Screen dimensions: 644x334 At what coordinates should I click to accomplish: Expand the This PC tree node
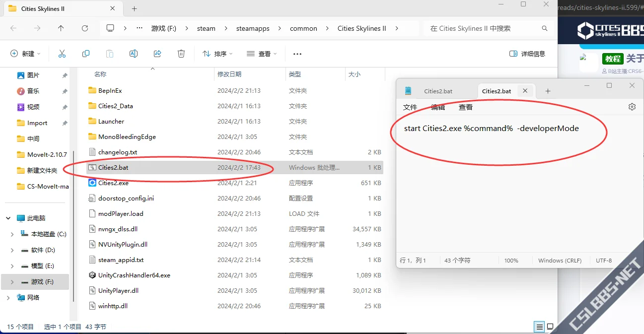(8, 218)
